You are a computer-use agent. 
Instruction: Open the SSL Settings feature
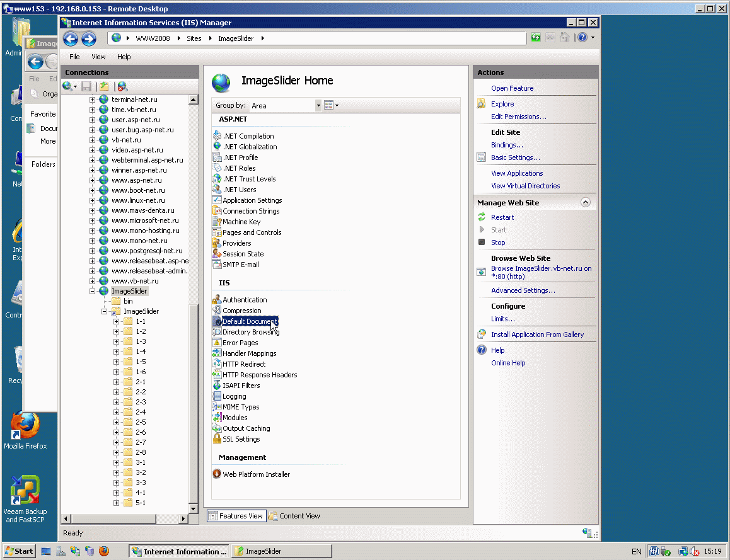(x=236, y=438)
